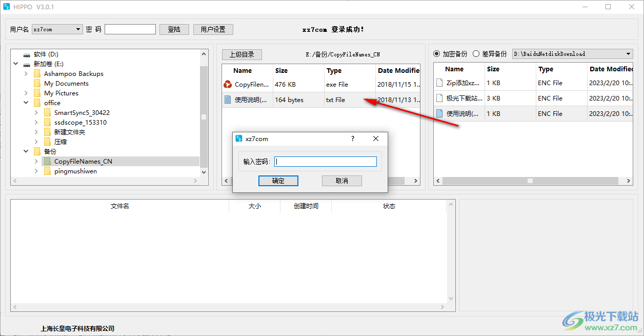
Task: Focus the 输入密码 password field
Action: [x=326, y=162]
